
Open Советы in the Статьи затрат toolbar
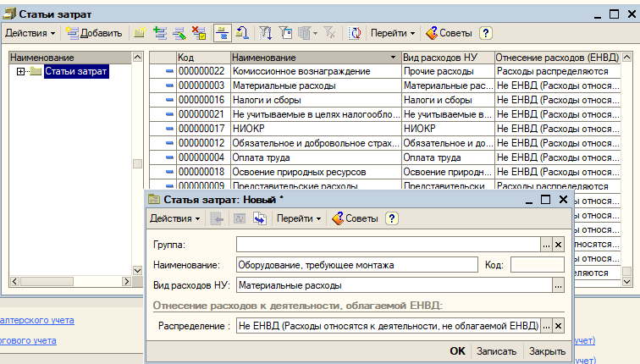coord(449,33)
